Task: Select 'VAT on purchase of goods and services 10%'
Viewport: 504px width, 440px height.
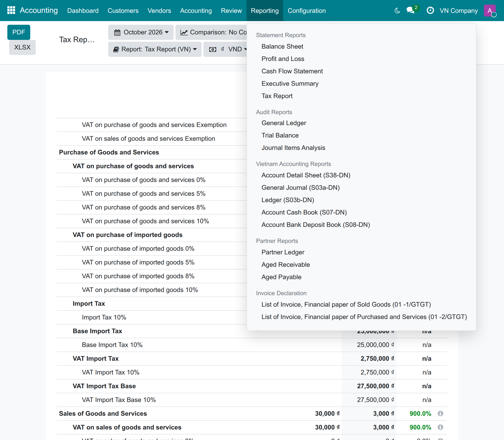Action: (x=145, y=221)
